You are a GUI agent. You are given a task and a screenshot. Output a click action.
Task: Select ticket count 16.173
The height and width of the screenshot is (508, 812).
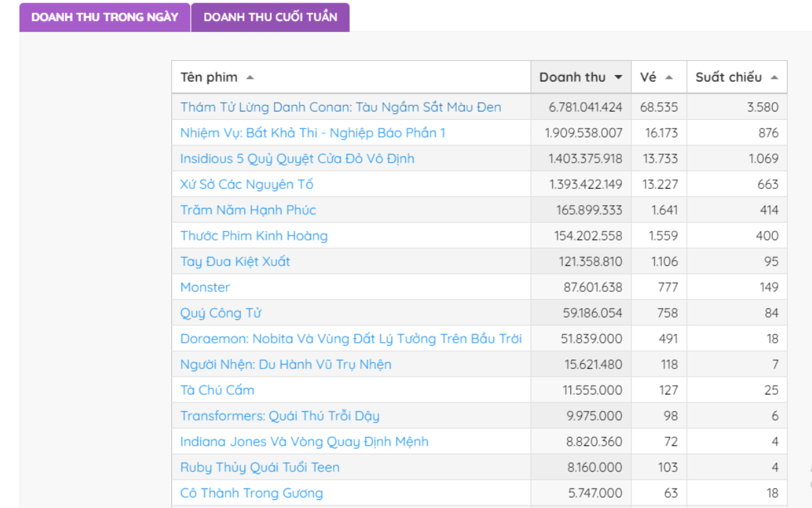pyautogui.click(x=661, y=133)
